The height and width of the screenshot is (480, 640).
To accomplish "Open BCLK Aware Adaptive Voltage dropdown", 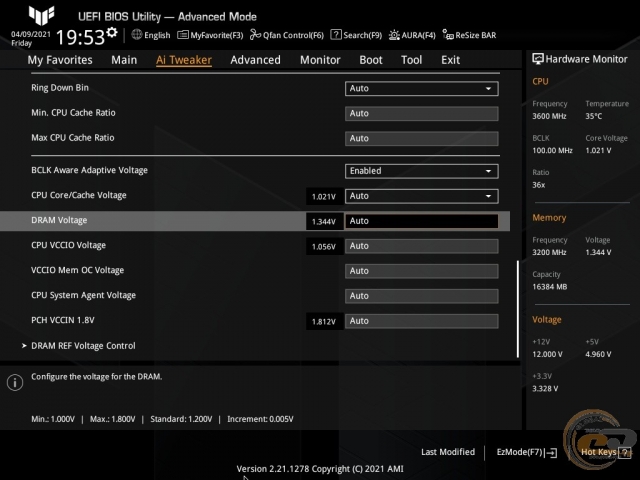I will [421, 171].
